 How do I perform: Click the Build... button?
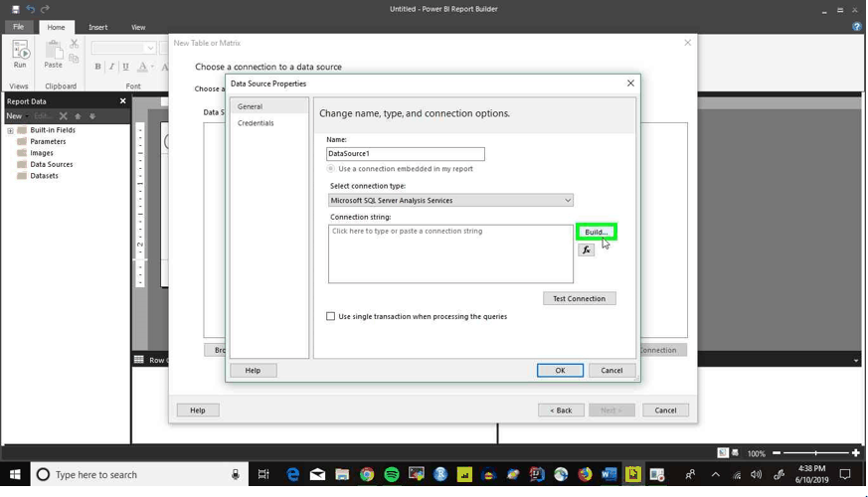597,232
